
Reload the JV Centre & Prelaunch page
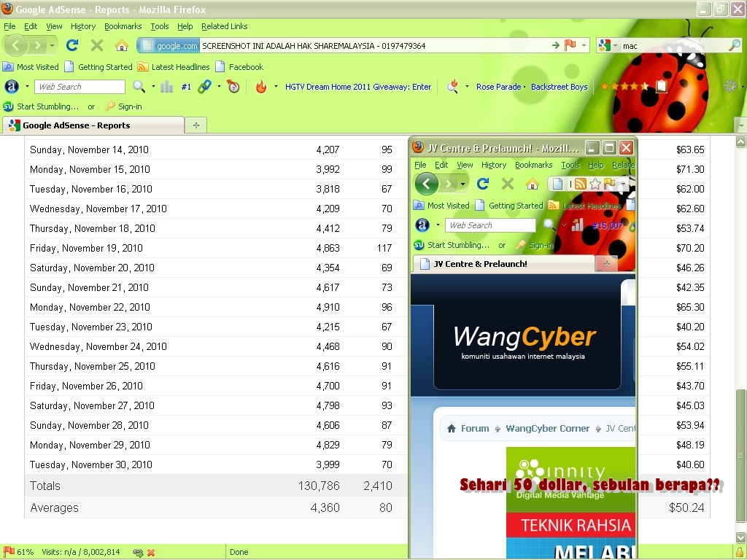tap(483, 184)
